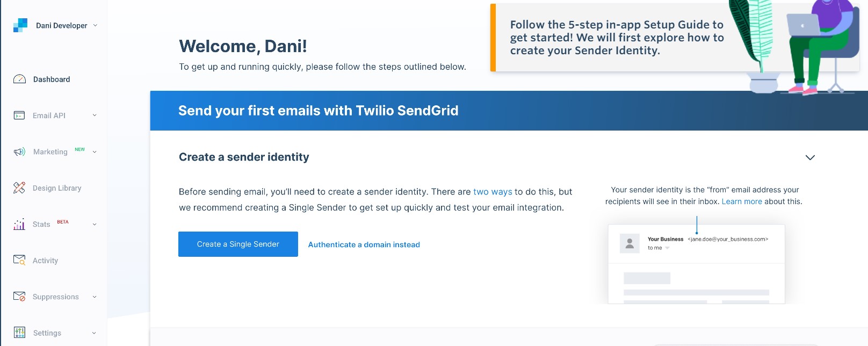Open the two ways link
The height and width of the screenshot is (346, 868).
[x=493, y=192]
